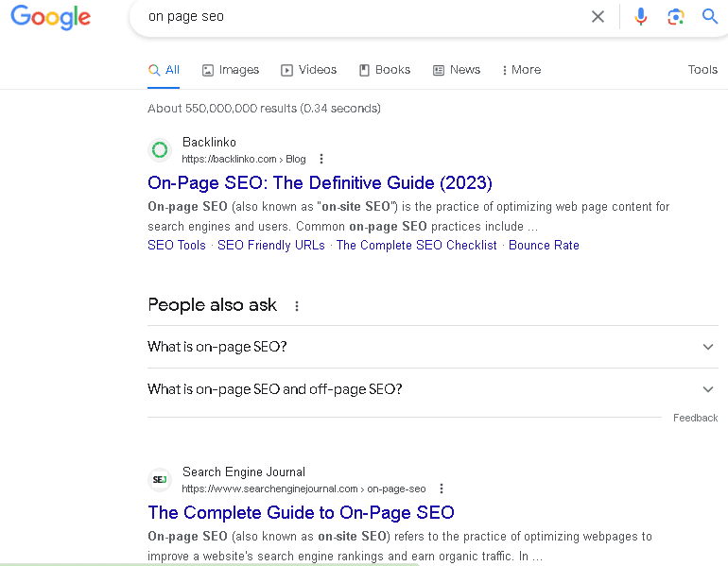Switch to the Videos tab
This screenshot has width=728, height=566.
309,70
